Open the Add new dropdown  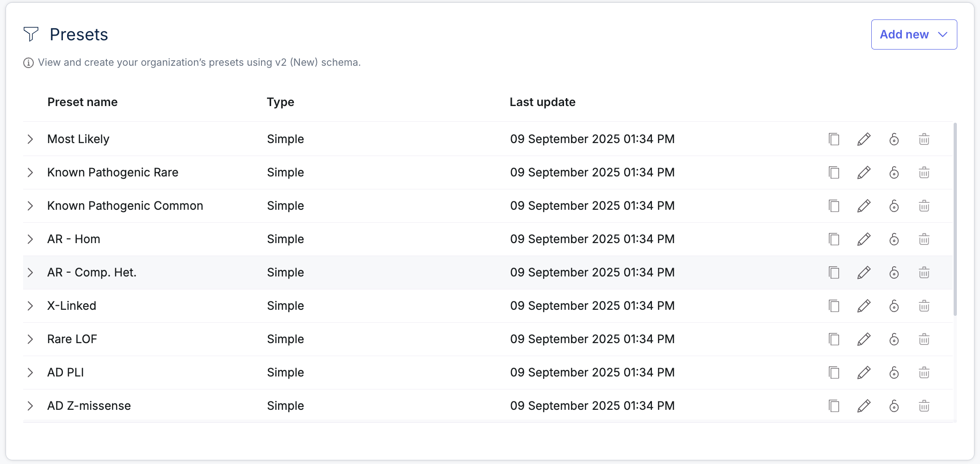[914, 35]
